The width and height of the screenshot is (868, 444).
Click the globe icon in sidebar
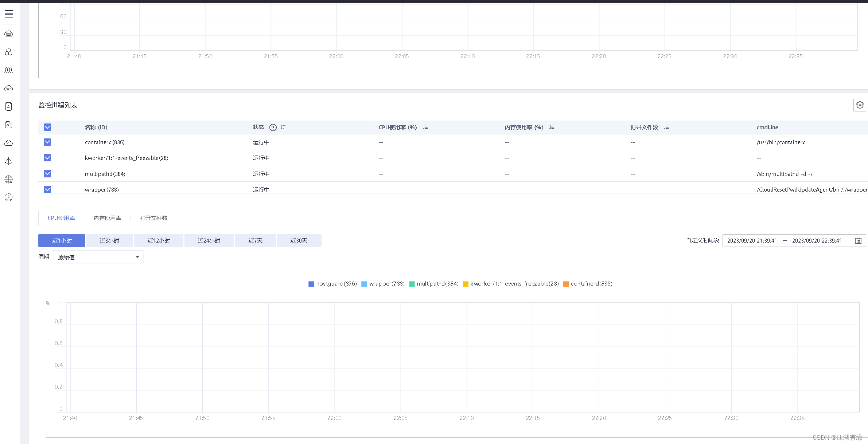(x=9, y=179)
